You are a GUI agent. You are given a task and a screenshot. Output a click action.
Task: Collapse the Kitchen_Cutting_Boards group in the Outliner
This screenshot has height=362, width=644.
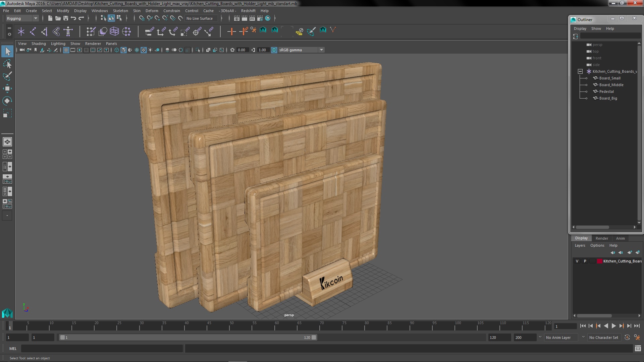(x=580, y=71)
